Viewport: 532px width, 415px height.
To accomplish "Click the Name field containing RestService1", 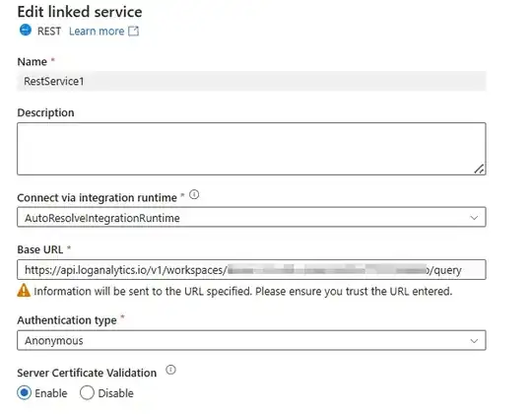I will [x=251, y=81].
